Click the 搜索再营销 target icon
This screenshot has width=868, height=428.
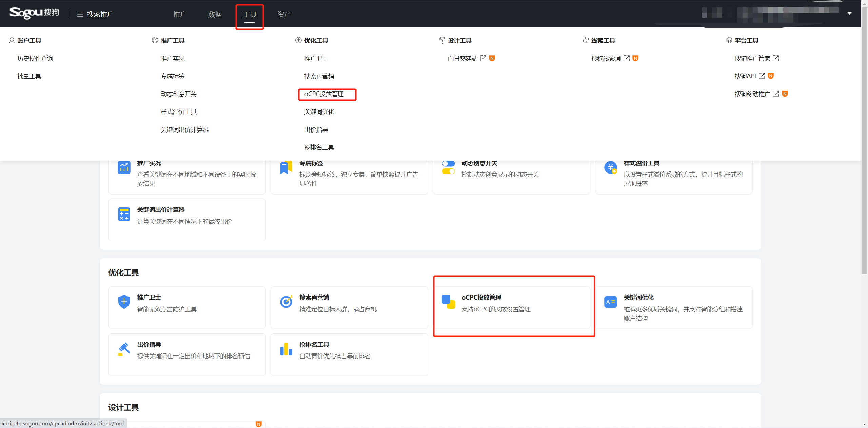[x=286, y=301]
